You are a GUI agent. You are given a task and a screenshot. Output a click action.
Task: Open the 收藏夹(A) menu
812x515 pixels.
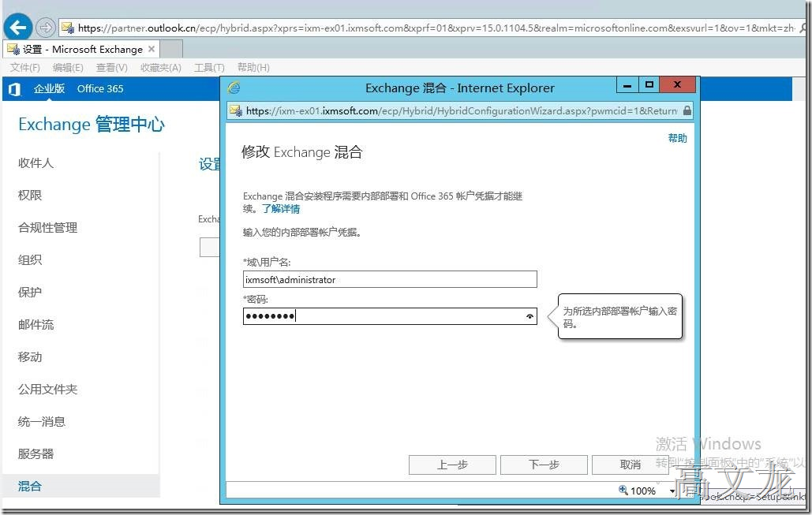pyautogui.click(x=160, y=68)
